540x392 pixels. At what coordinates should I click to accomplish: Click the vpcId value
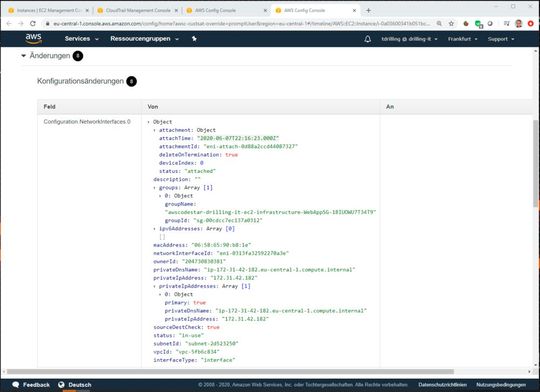197,352
